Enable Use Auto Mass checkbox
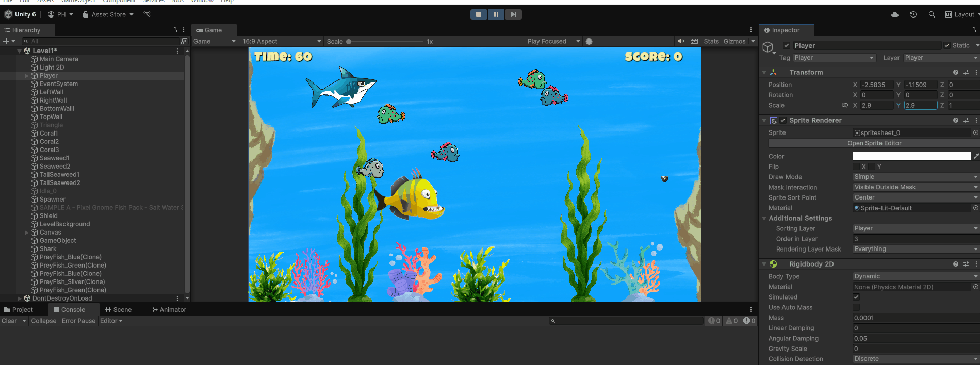The height and width of the screenshot is (365, 980). click(856, 307)
